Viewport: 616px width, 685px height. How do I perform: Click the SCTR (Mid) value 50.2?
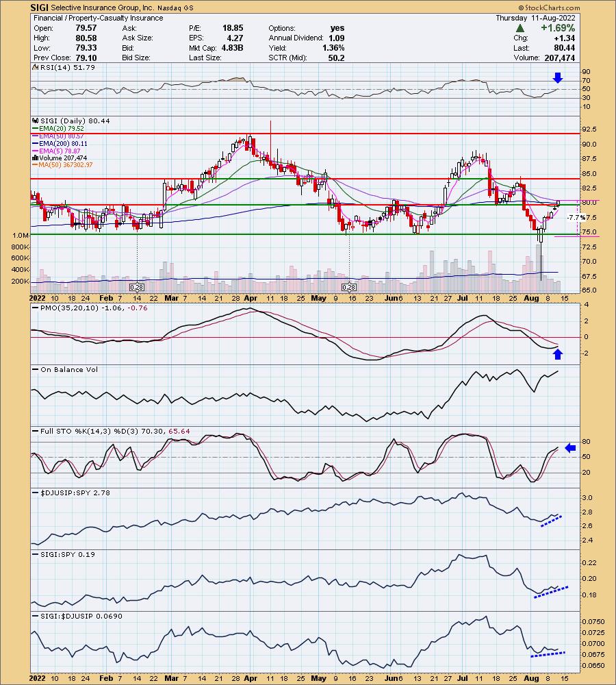(336, 58)
